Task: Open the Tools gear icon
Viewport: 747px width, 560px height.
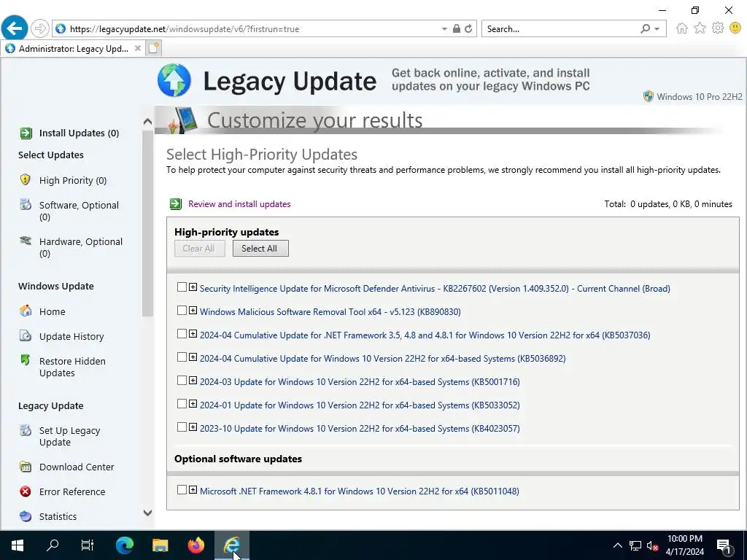Action: click(x=718, y=28)
